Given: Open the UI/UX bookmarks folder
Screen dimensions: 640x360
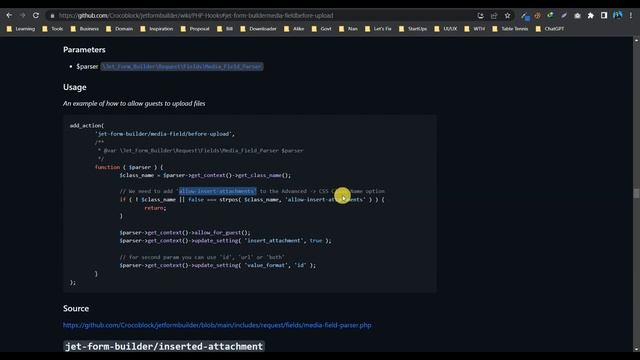Looking at the screenshot, I should tap(446, 29).
